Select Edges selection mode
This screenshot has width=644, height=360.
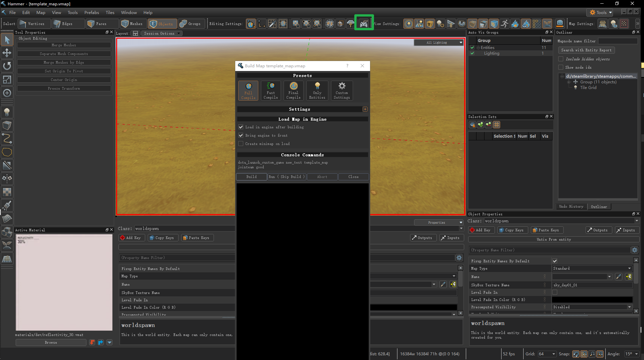point(68,24)
